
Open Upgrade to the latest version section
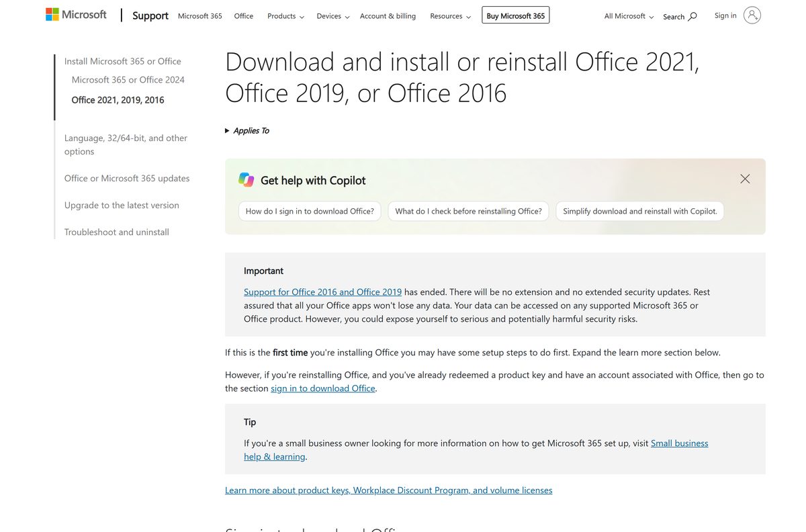(122, 205)
